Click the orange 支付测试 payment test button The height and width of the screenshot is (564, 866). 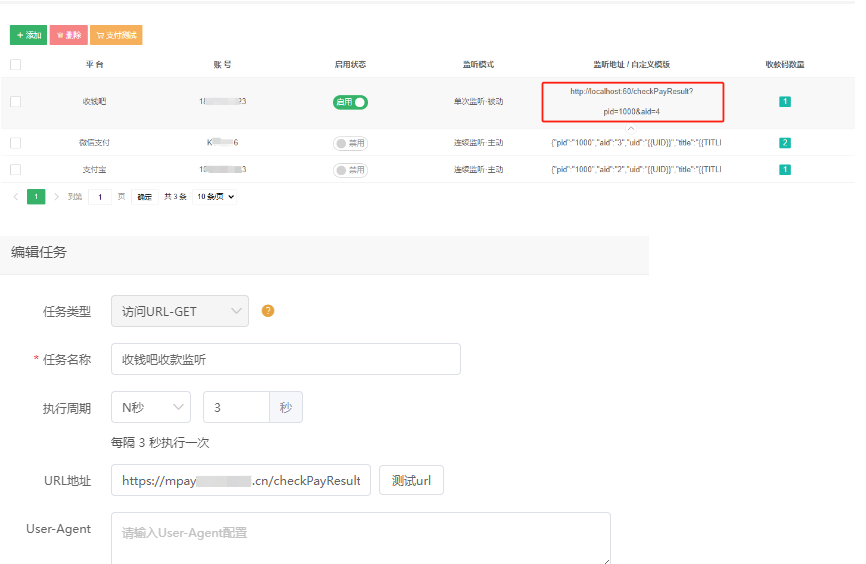pos(116,35)
